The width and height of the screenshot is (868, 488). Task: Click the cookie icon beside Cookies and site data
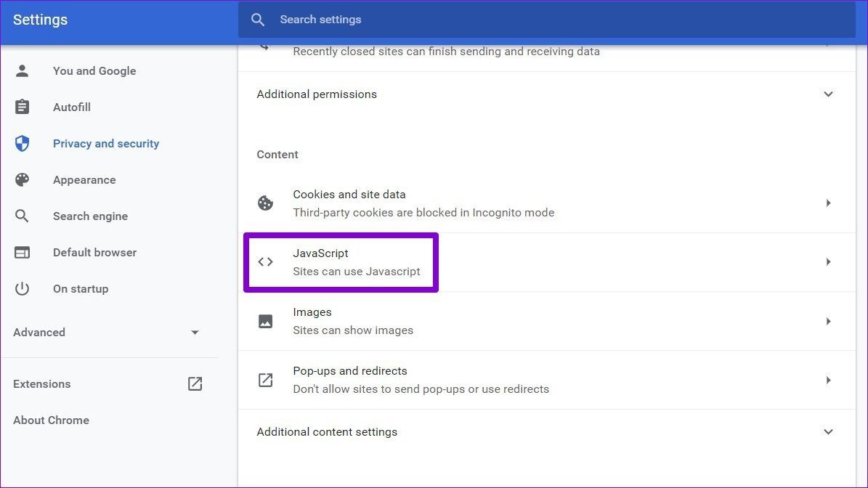click(266, 203)
